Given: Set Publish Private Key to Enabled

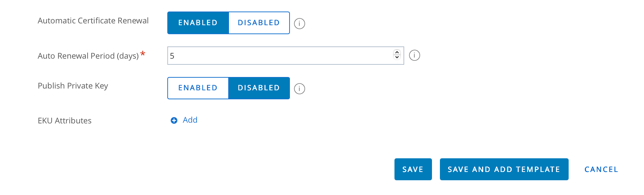Looking at the screenshot, I should click(x=198, y=88).
